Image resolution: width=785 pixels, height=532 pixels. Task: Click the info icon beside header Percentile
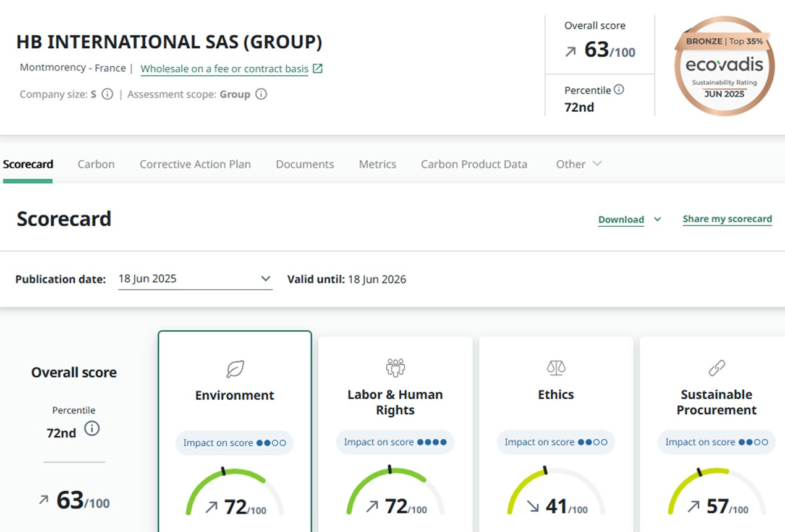(x=619, y=90)
